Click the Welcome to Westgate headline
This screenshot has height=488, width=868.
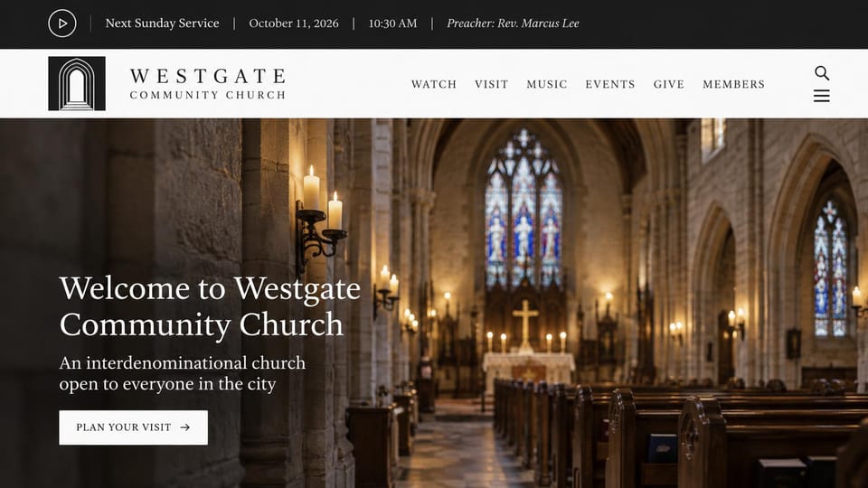pos(210,306)
